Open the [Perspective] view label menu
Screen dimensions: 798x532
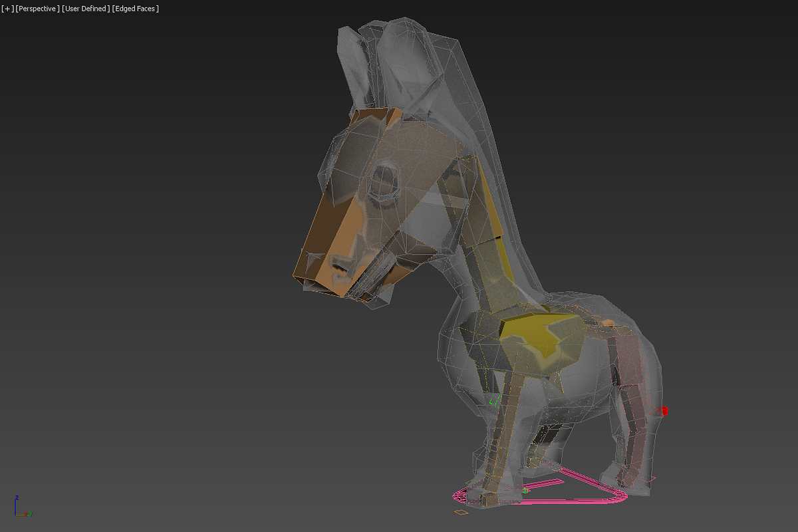[37, 9]
